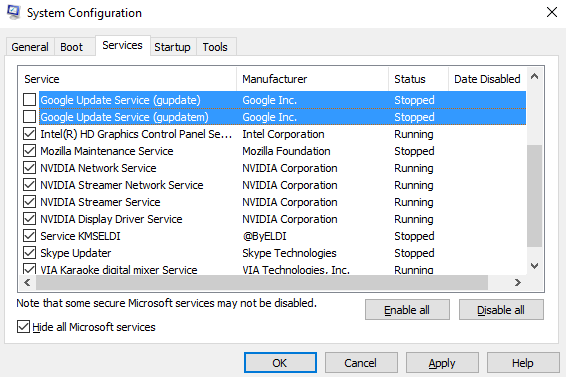Select the Google Update Service (gupdatem) row name
This screenshot has width=566, height=377.
point(124,117)
